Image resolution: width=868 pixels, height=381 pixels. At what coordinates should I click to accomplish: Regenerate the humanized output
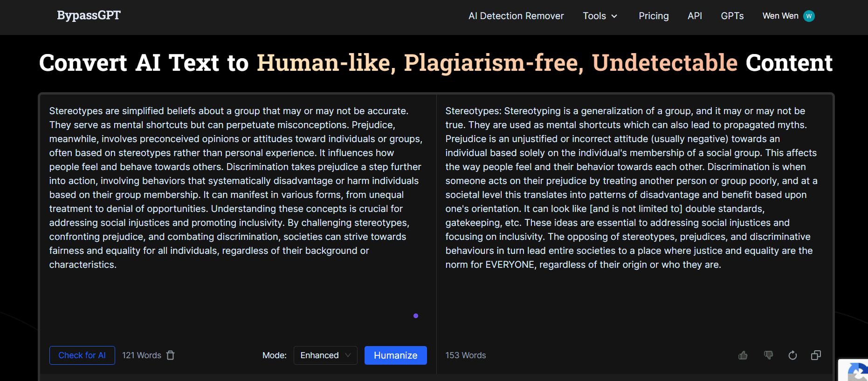792,355
